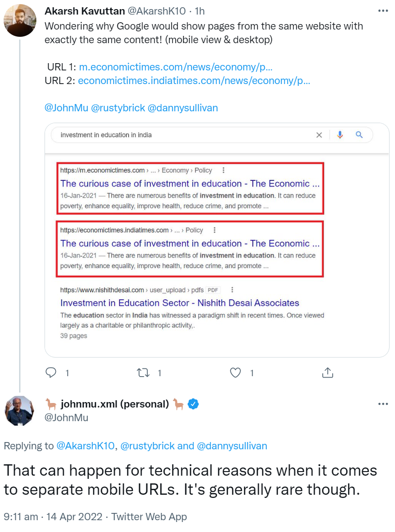The width and height of the screenshot is (395, 532).
Task: Open more options menu on Akarsh's tweet
Action: (x=383, y=10)
